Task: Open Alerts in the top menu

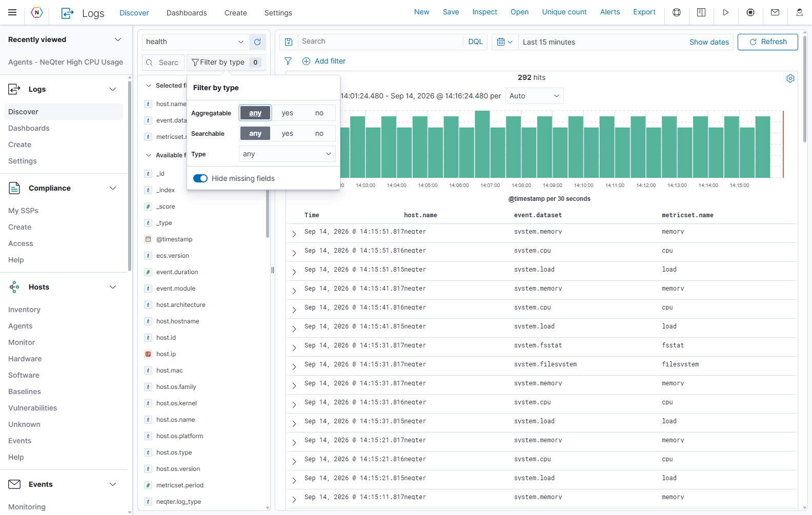Action: 610,12
